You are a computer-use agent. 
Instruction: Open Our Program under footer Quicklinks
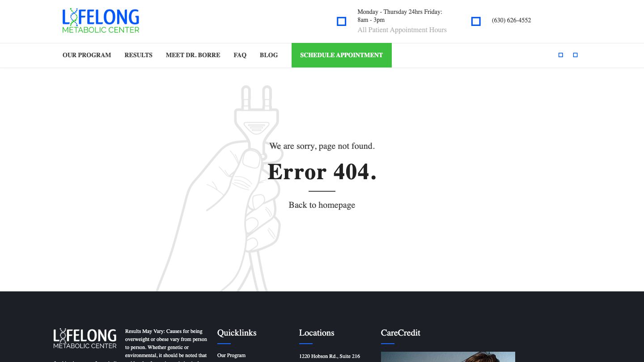pyautogui.click(x=231, y=355)
